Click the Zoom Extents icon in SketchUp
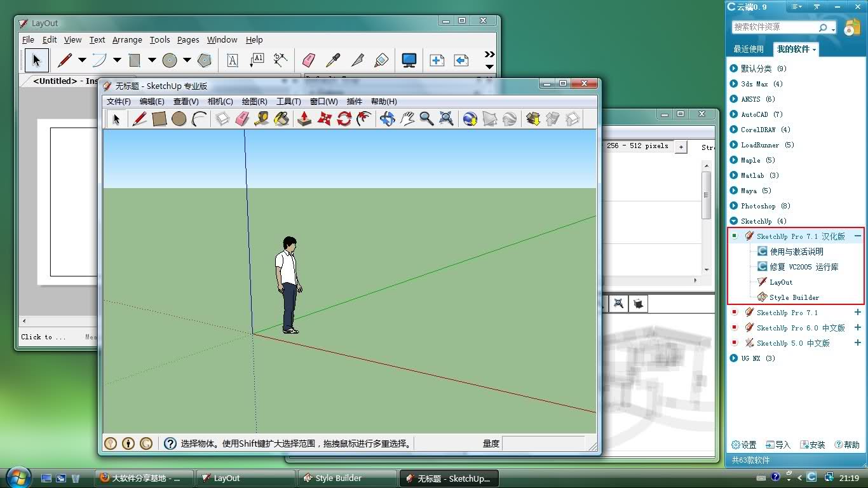 [447, 119]
